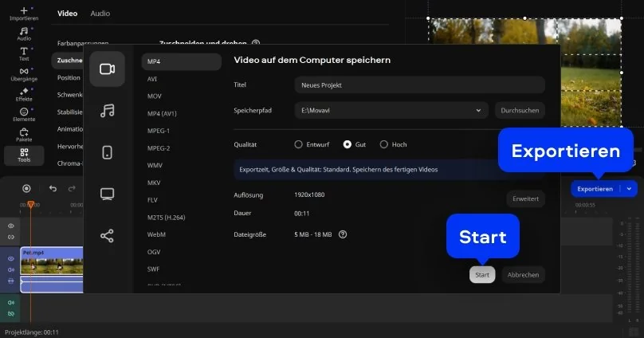Select the video export category icon
Viewport: 644px width, 338px height.
click(x=107, y=69)
